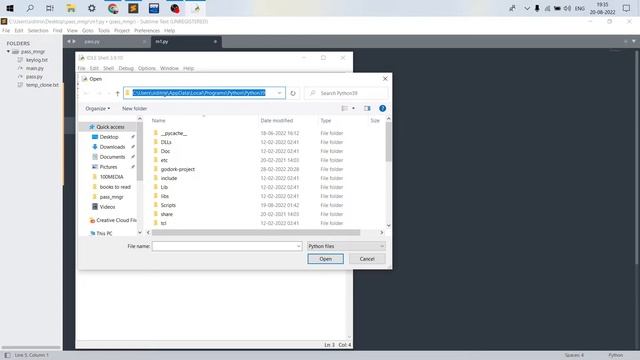640x360 pixels.
Task: Open keylog.txt in Sublime sidebar
Action: pos(36,60)
